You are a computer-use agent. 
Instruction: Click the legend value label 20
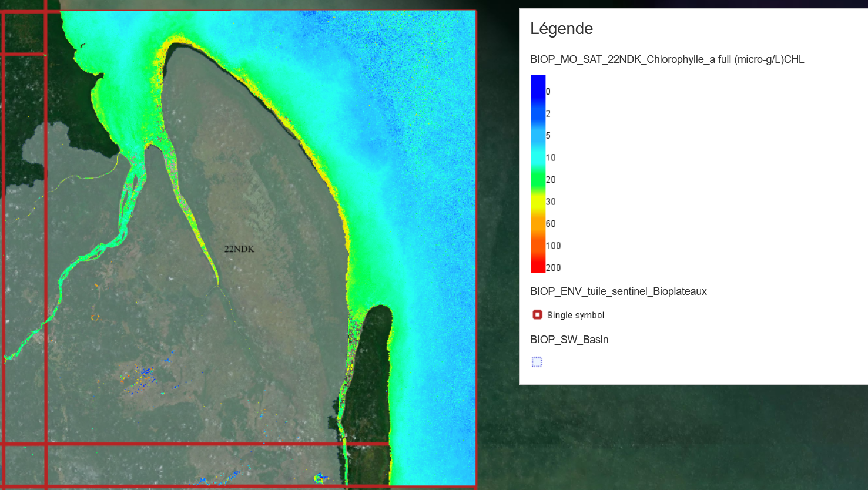551,180
